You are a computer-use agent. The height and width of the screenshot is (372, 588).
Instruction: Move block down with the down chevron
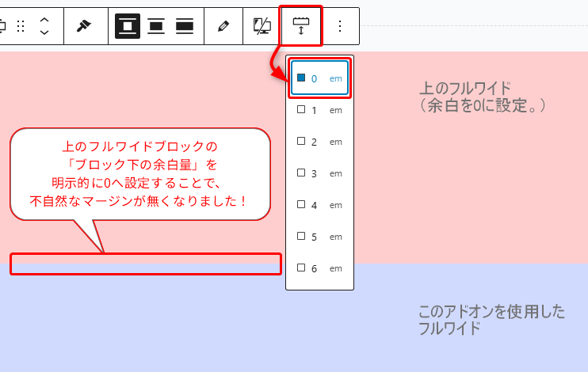44,32
